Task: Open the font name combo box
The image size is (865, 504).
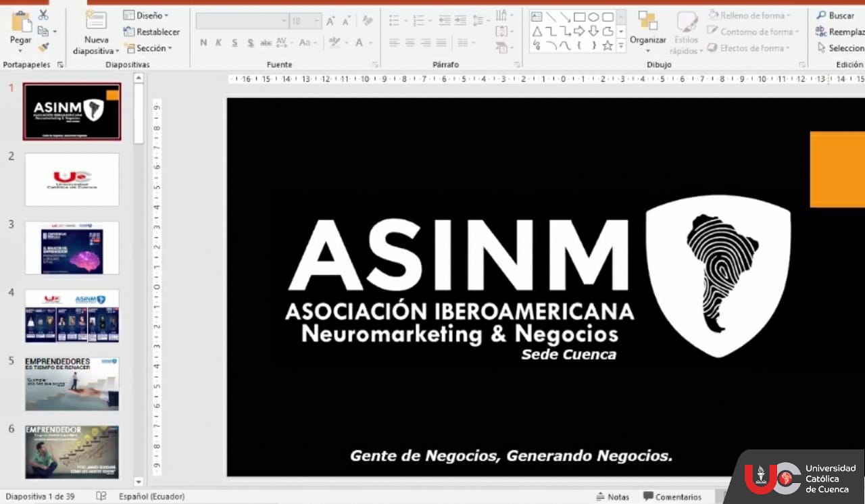Action: [242, 22]
